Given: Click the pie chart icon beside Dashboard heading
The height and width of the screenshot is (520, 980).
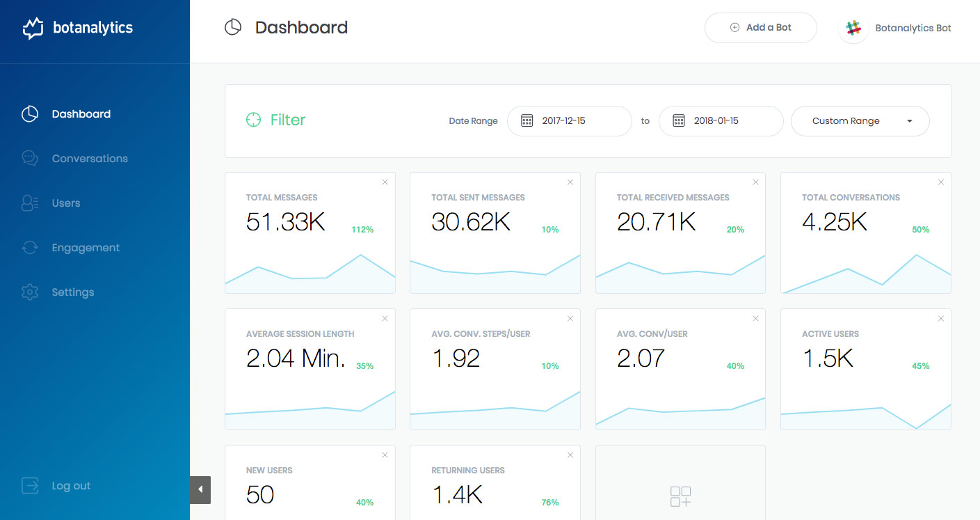Looking at the screenshot, I should coord(233,27).
